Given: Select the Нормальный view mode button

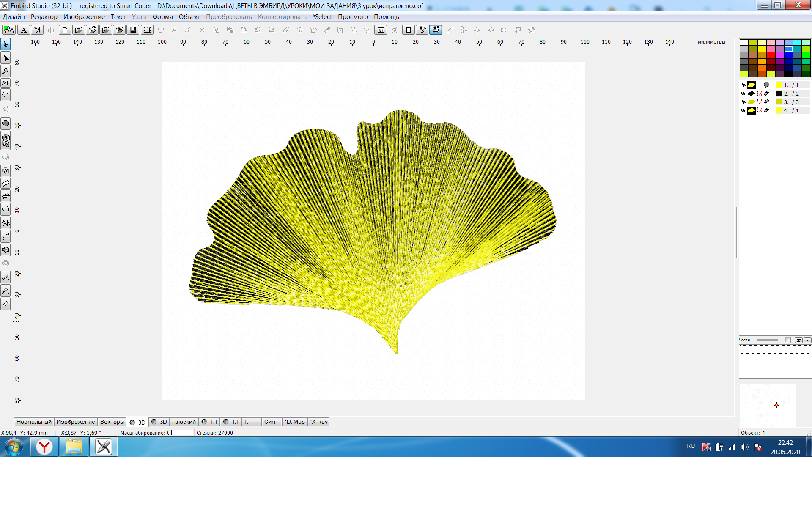Looking at the screenshot, I should [x=34, y=422].
